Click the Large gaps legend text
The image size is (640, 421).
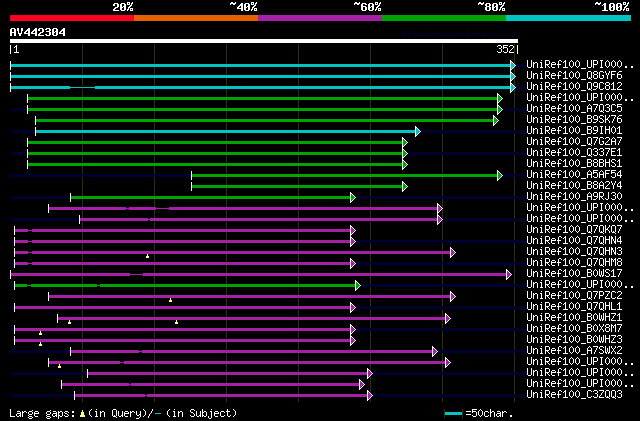[x=42, y=413]
